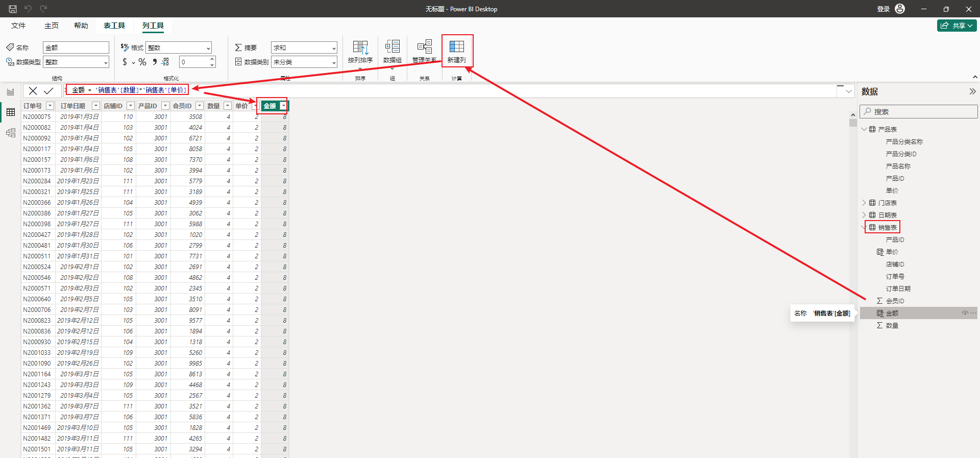980x458 pixels.
Task: Commit formula with checkmark icon
Action: [48, 91]
